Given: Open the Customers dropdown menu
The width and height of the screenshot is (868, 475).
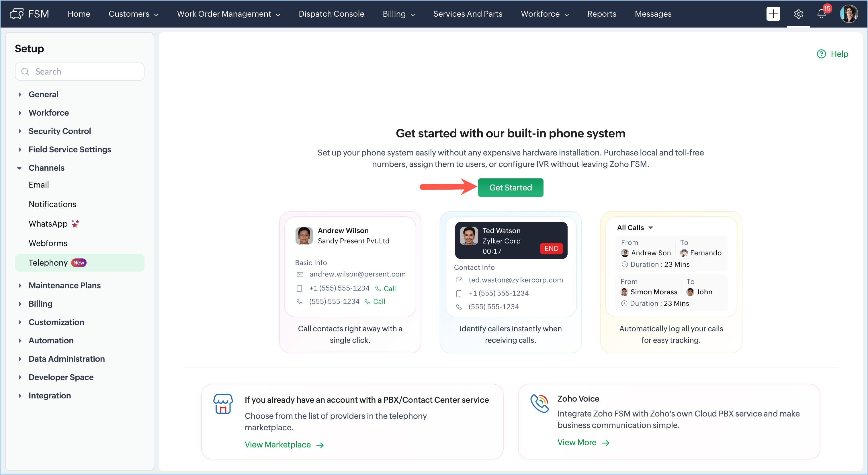Looking at the screenshot, I should coord(133,14).
